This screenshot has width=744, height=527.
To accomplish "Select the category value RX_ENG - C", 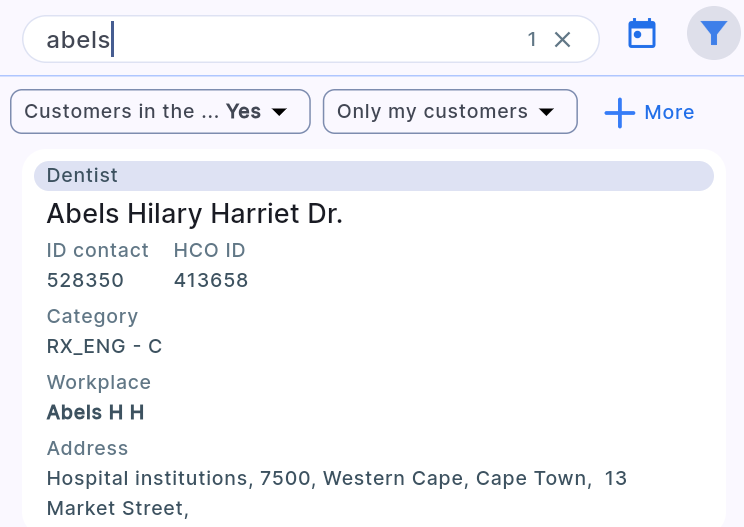I will coord(104,347).
